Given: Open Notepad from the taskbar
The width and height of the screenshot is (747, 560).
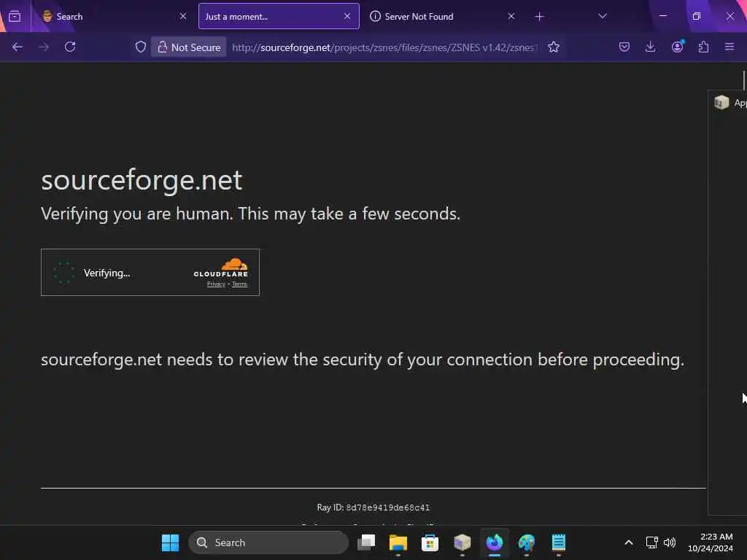Looking at the screenshot, I should [558, 542].
